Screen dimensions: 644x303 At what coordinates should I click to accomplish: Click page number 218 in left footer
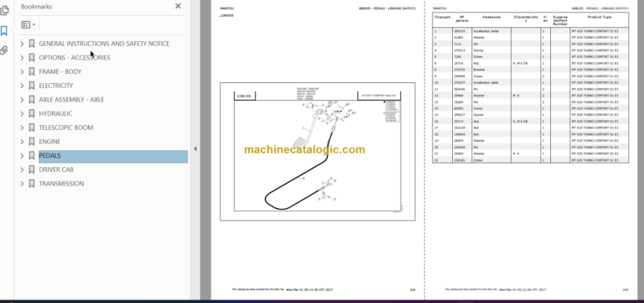(412, 290)
